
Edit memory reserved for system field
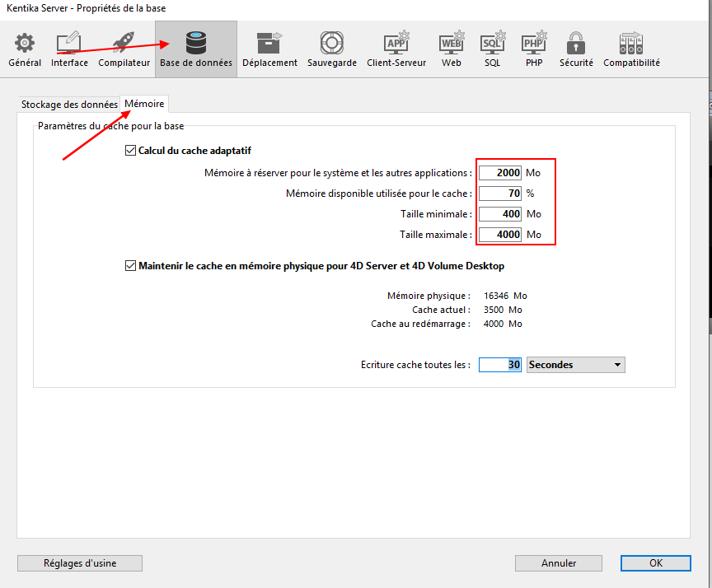coord(500,173)
